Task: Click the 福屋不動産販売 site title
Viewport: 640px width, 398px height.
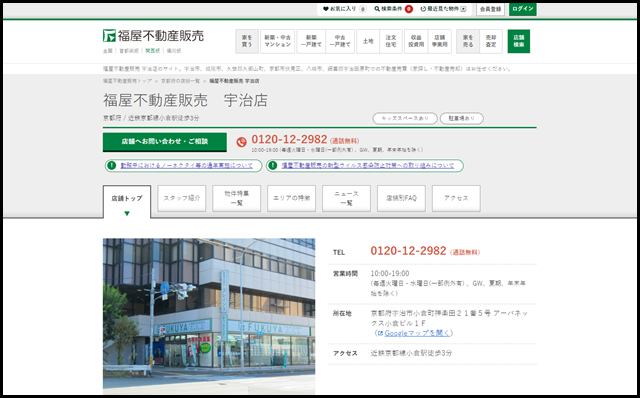Action: tap(161, 36)
